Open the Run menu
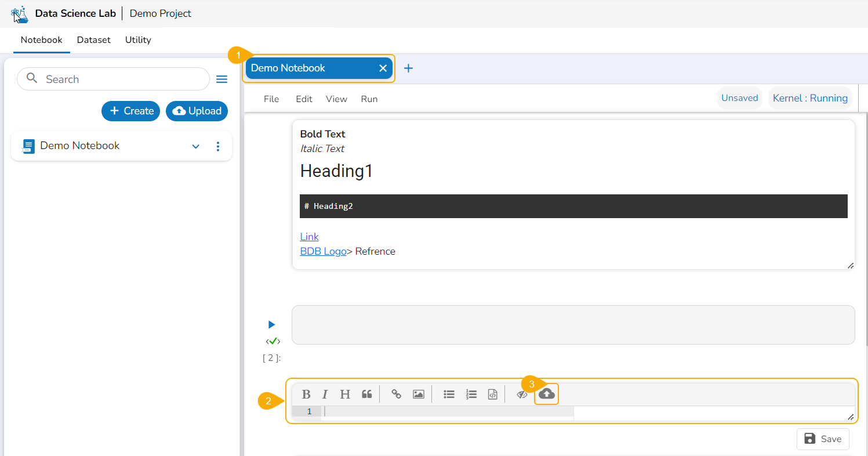The image size is (868, 456). tap(369, 99)
